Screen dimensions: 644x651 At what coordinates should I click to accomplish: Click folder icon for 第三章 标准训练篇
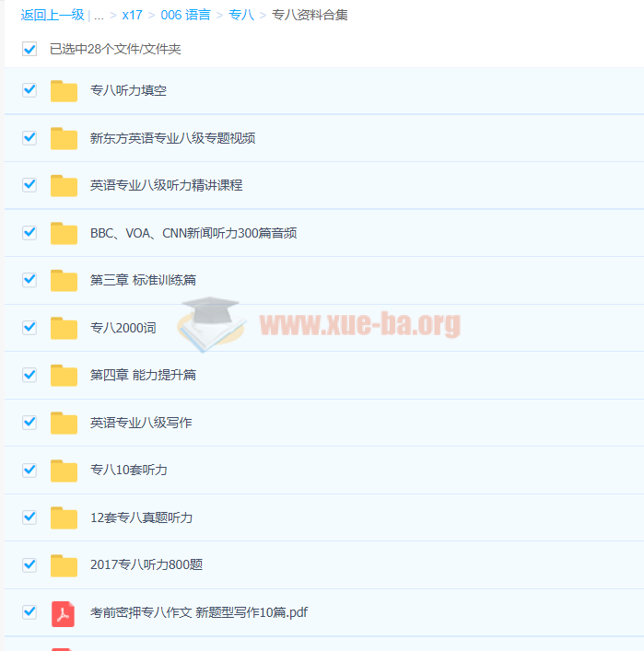(64, 280)
